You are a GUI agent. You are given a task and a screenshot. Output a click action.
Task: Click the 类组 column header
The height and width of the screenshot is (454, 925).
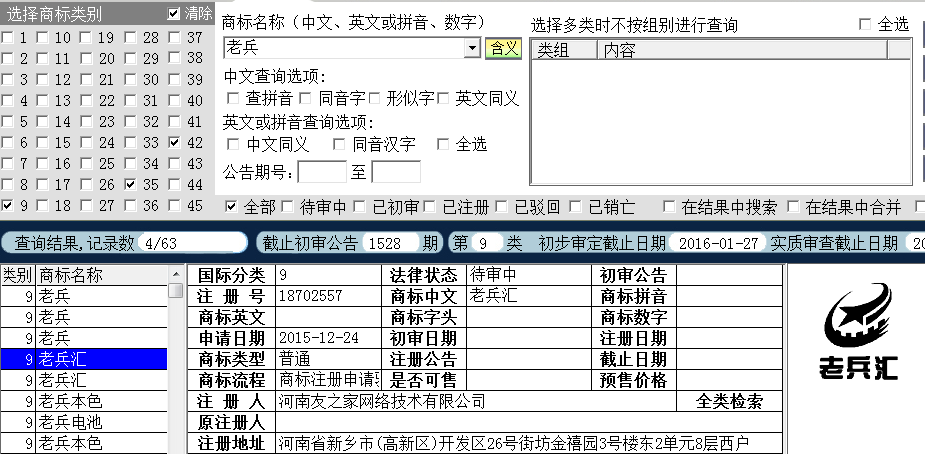click(x=565, y=51)
